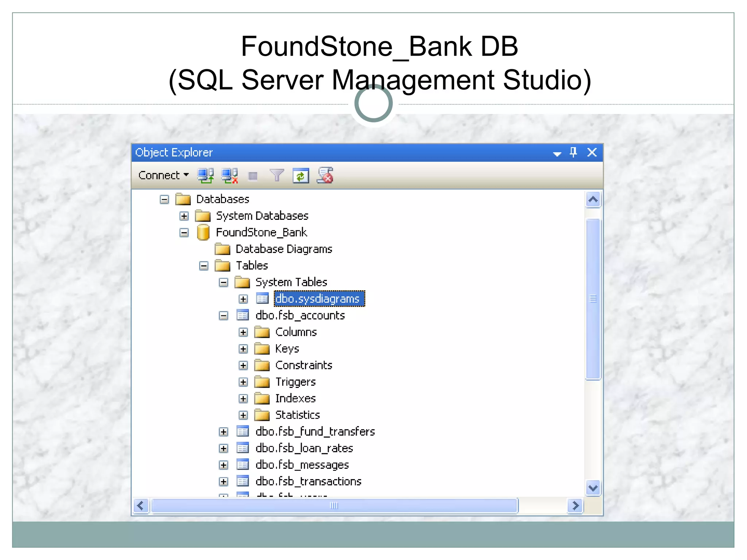Expand the dbo.fsb_loan_rates table
This screenshot has height=560, width=747.
coord(224,448)
